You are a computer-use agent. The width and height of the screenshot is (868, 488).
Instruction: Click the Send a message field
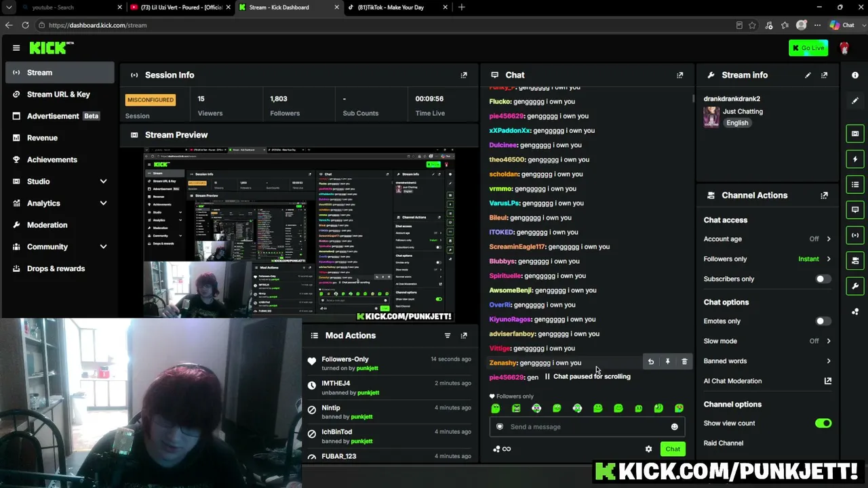[587, 427]
